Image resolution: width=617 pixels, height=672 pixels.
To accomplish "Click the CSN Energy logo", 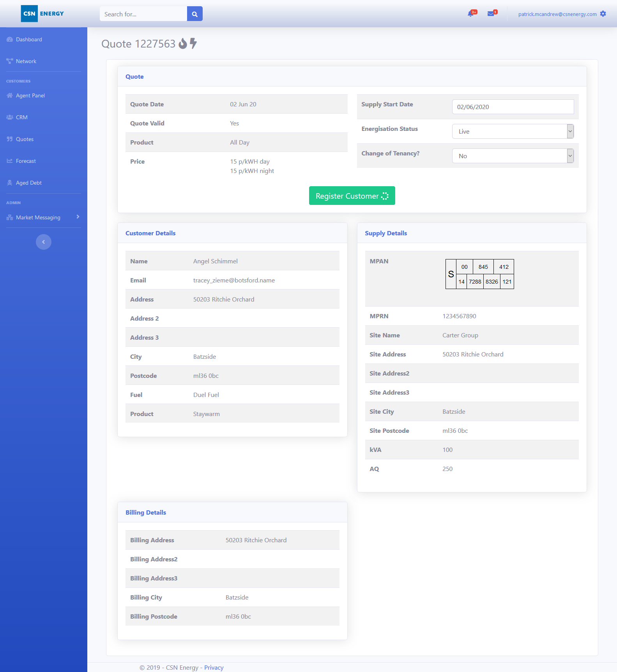I will point(42,14).
